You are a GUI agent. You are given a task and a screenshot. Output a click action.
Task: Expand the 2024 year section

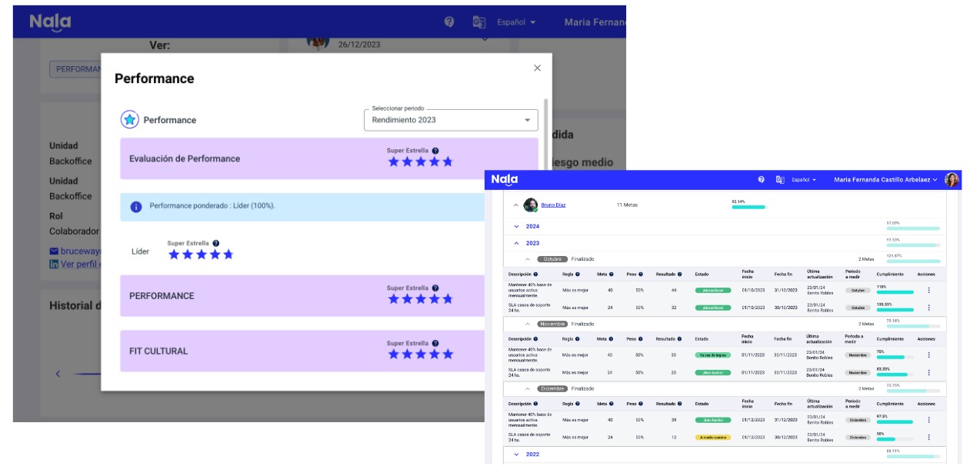[516, 227]
